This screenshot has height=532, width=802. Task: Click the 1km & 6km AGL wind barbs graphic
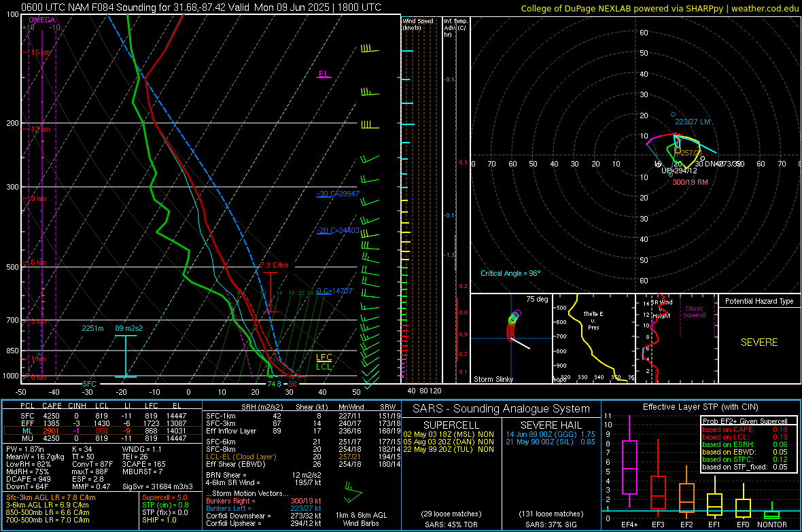[353, 492]
